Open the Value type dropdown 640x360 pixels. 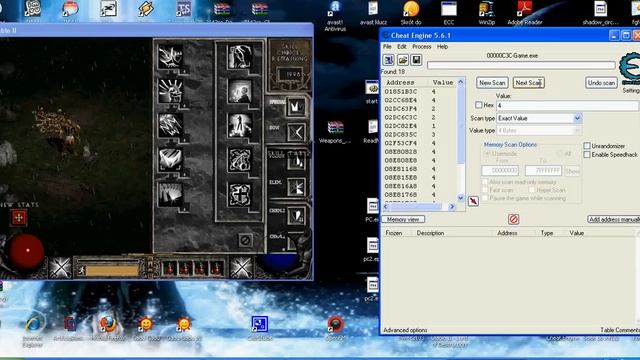pyautogui.click(x=539, y=131)
